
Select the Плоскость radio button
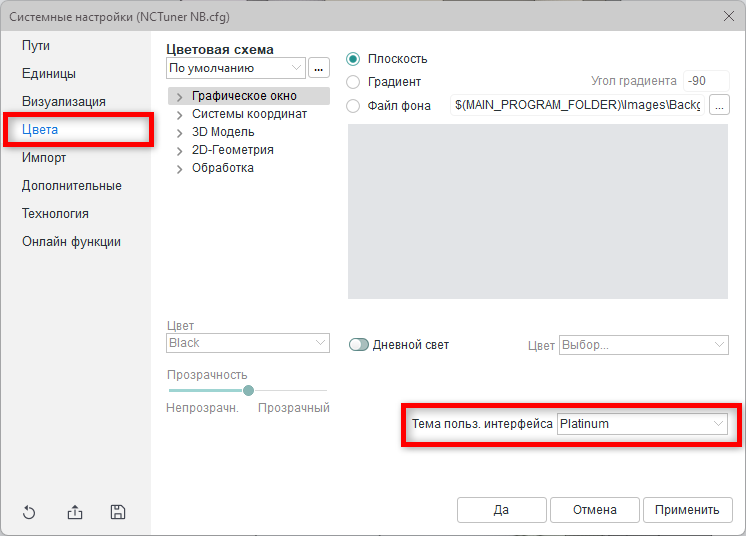pos(353,59)
